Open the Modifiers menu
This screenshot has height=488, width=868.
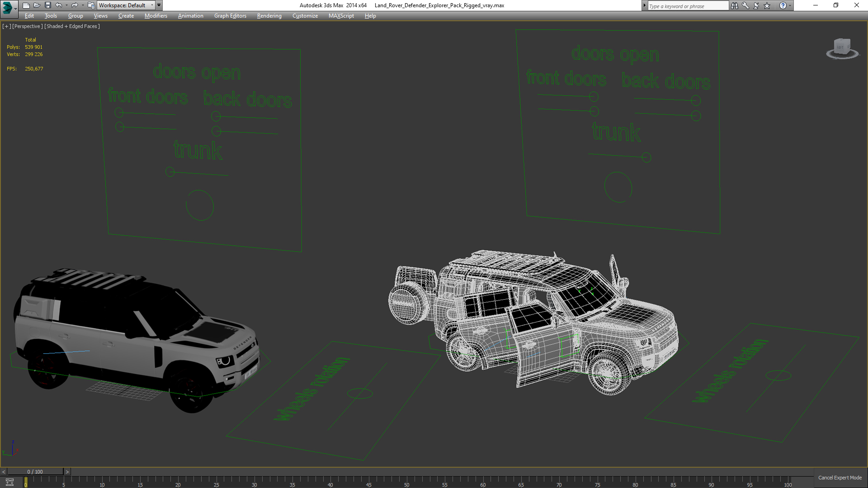point(156,16)
